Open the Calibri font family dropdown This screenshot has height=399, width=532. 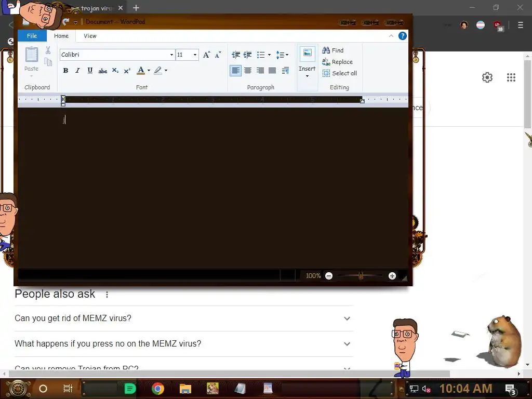click(x=171, y=55)
